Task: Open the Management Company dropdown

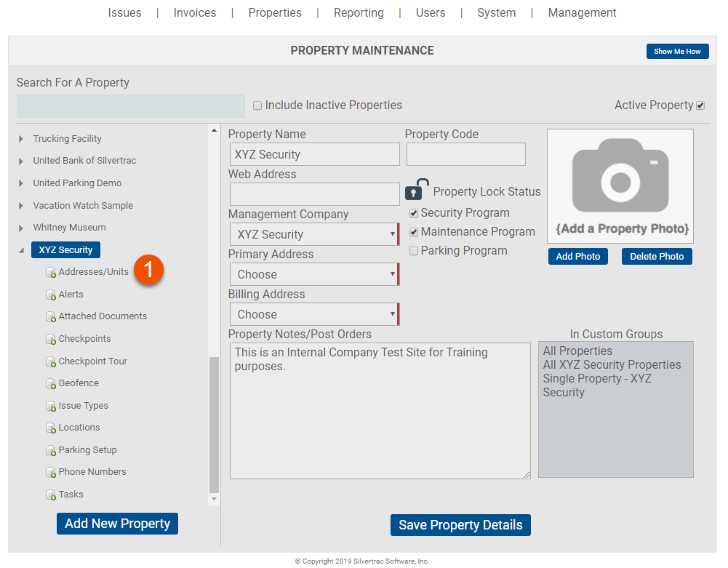Action: (313, 234)
